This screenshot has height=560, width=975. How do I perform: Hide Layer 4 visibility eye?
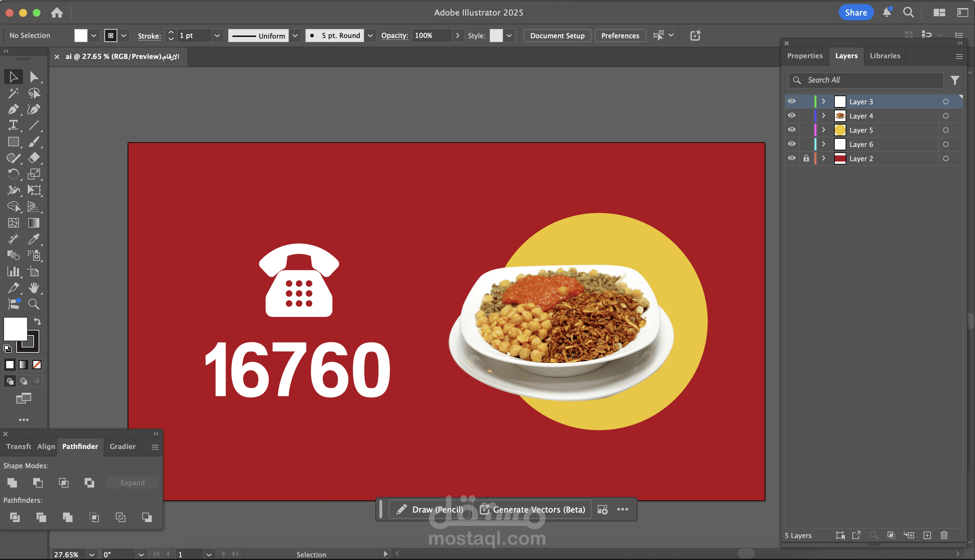tap(791, 115)
